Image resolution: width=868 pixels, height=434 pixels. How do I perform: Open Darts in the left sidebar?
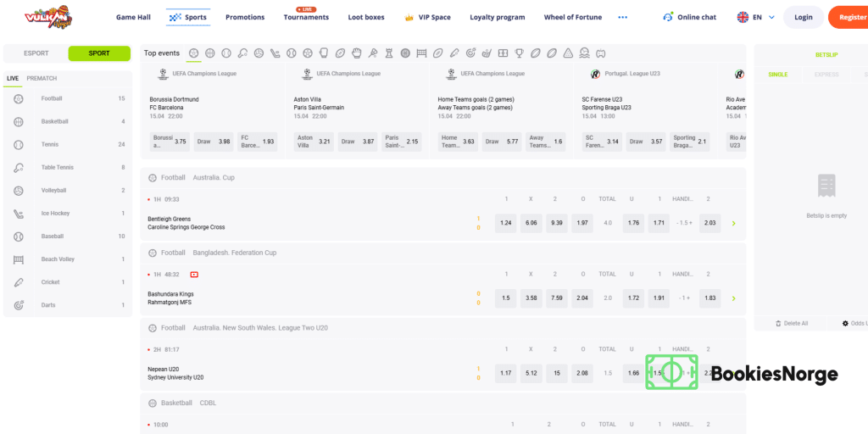coord(68,305)
